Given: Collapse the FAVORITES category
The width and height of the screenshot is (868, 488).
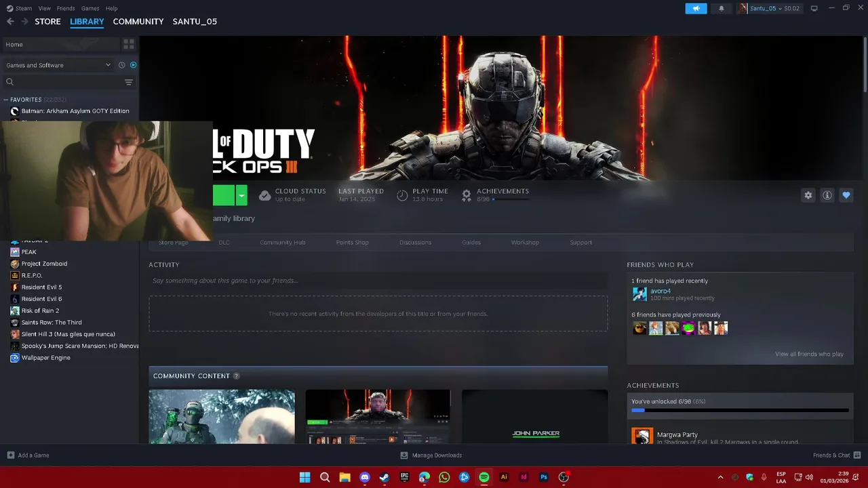Looking at the screenshot, I should pos(6,100).
